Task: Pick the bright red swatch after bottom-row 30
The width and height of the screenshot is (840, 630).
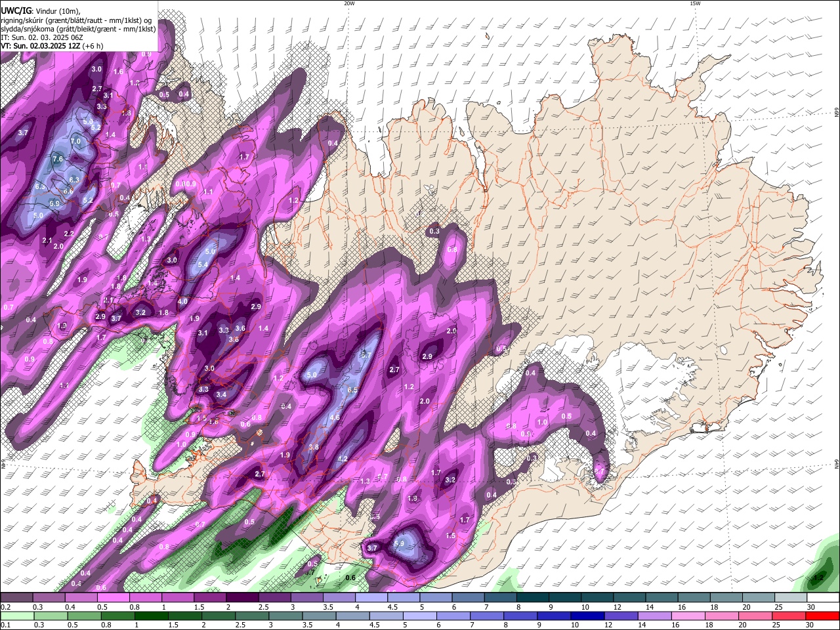Action: (821, 616)
